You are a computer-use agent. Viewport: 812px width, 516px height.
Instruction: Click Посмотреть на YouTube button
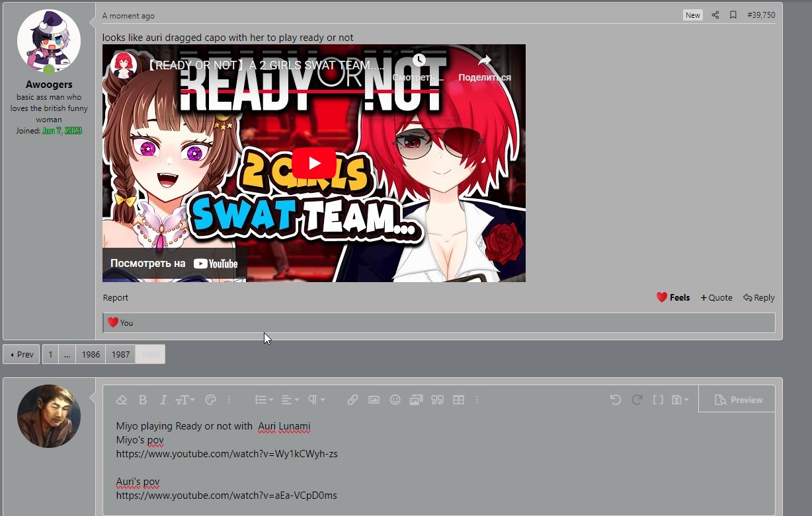(x=175, y=263)
